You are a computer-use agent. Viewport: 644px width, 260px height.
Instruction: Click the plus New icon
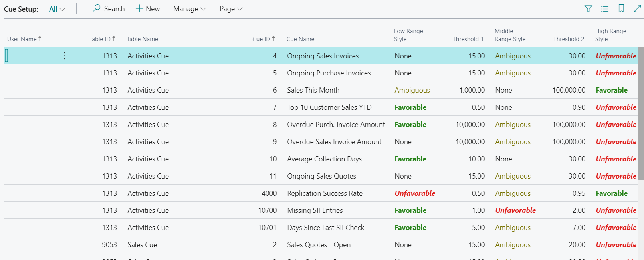(139, 8)
